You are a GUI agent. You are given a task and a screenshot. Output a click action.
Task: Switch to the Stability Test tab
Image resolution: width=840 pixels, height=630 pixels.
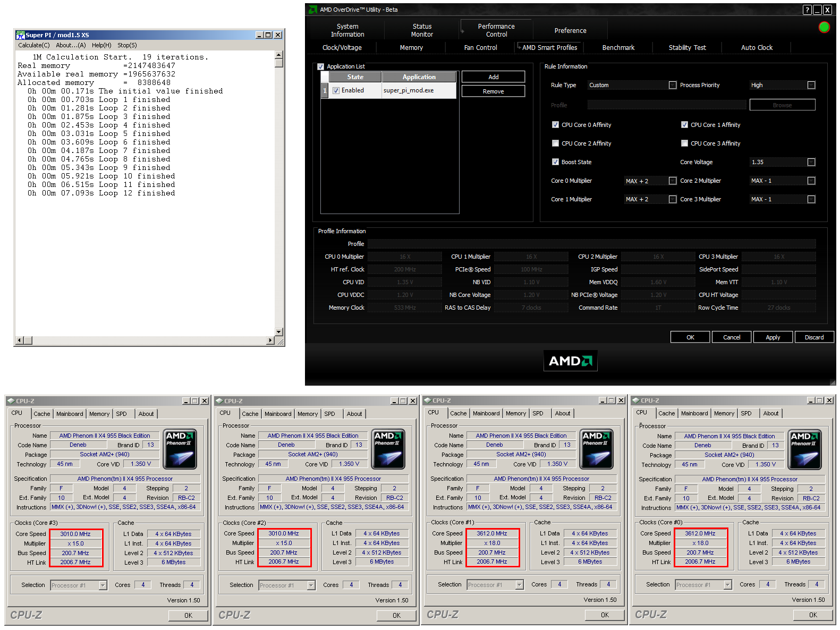(688, 47)
